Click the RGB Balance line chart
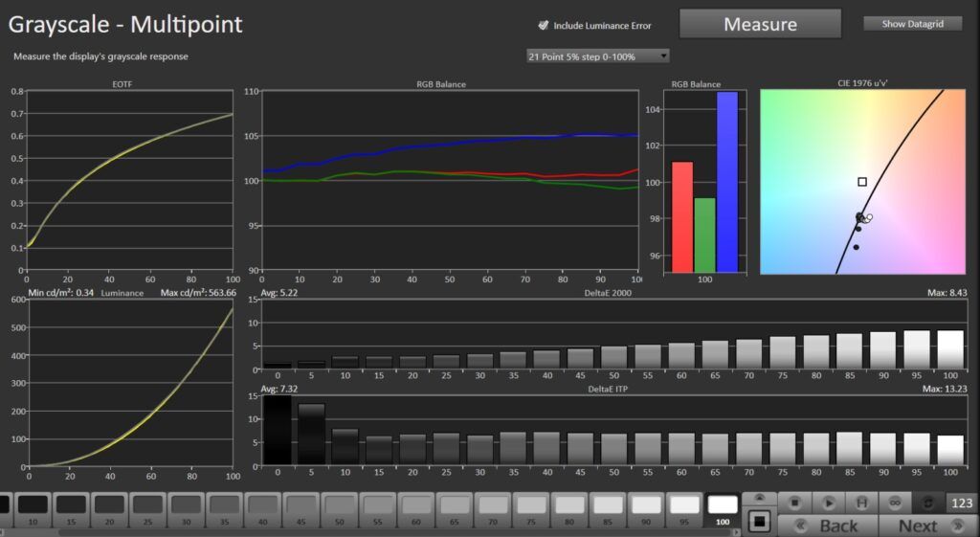This screenshot has width=980, height=537. pos(450,181)
